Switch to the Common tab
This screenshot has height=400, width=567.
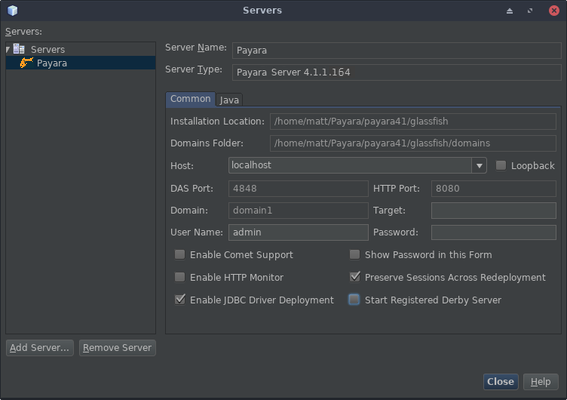190,99
